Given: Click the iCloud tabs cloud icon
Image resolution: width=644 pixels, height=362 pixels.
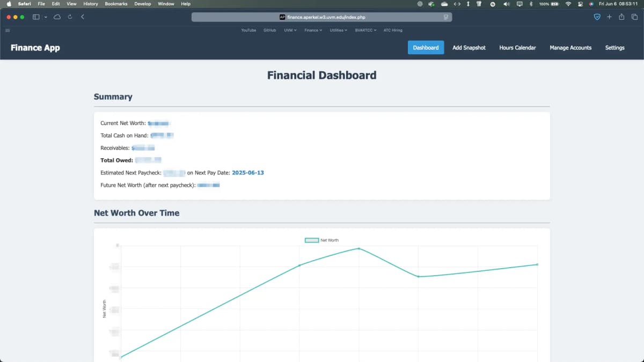Looking at the screenshot, I should click(57, 17).
